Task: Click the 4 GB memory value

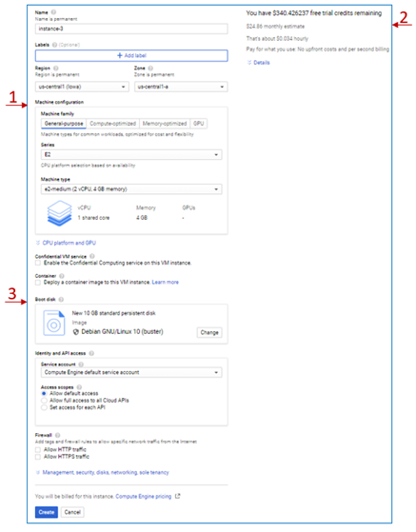Action: [x=142, y=218]
